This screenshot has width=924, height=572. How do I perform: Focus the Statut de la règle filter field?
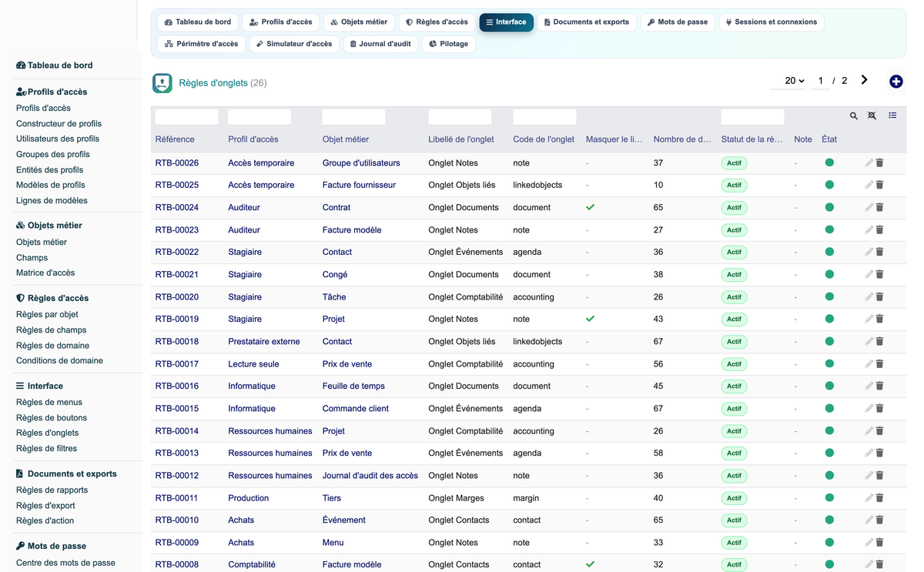752,117
